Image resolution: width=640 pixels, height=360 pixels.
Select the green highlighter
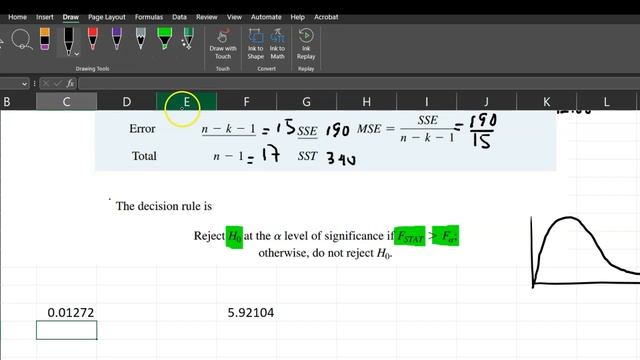pyautogui.click(x=164, y=39)
